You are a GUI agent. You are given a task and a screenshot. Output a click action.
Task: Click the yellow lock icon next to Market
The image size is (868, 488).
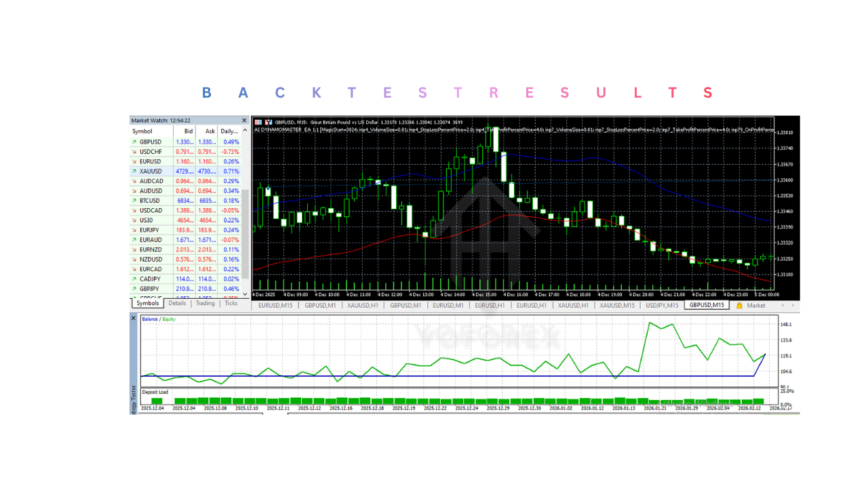point(740,305)
